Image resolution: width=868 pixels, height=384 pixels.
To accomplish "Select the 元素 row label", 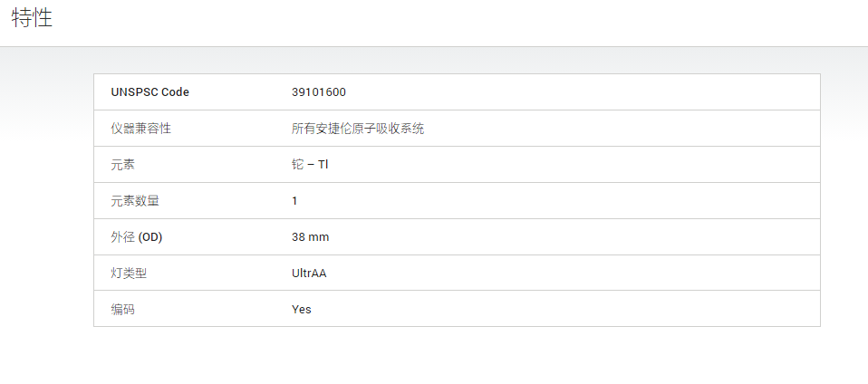I will pyautogui.click(x=123, y=165).
